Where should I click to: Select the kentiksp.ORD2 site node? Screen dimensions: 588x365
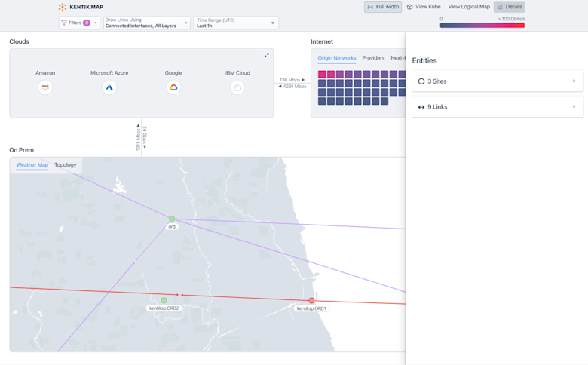(x=164, y=300)
